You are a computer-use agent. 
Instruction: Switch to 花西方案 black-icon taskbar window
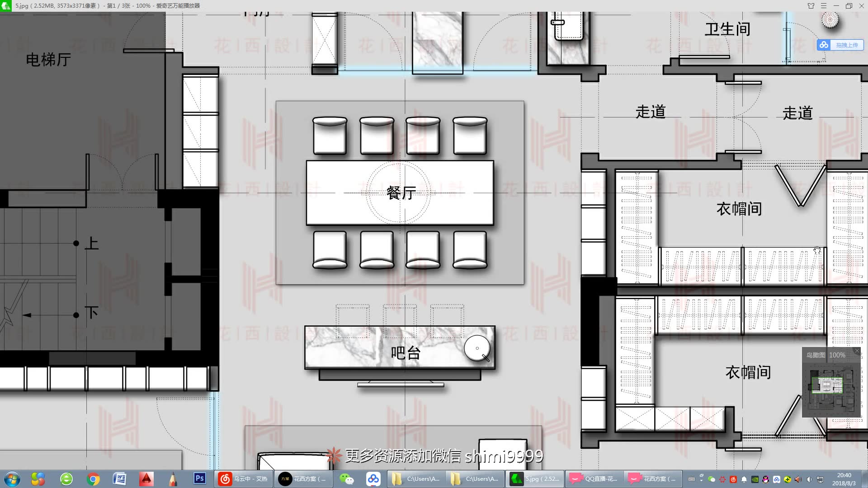(303, 479)
